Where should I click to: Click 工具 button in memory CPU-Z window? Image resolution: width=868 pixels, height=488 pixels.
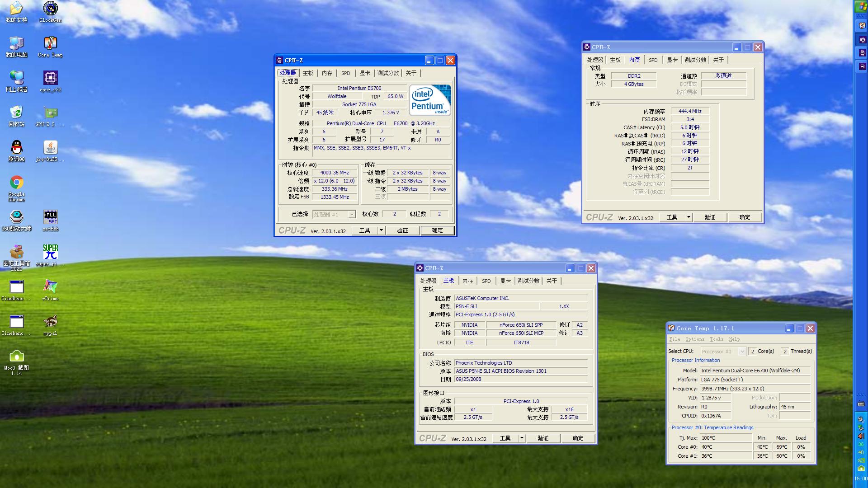point(672,217)
